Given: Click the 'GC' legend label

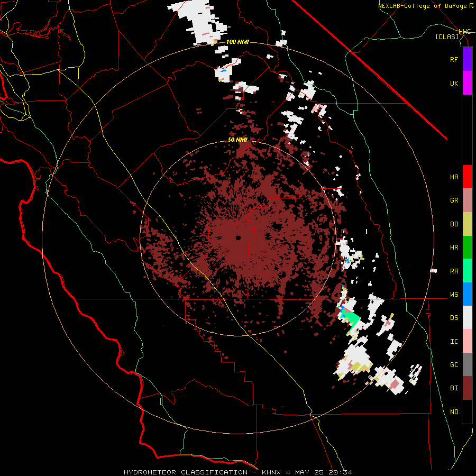Looking at the screenshot, I should (x=454, y=364).
